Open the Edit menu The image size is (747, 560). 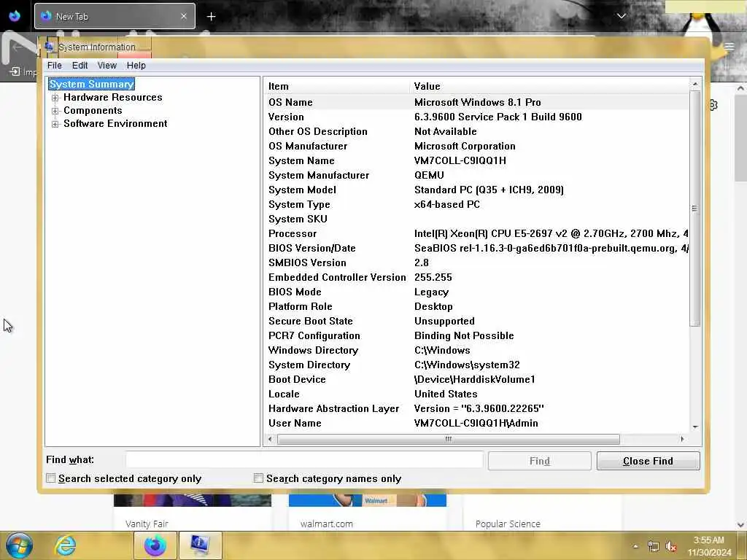tap(80, 65)
